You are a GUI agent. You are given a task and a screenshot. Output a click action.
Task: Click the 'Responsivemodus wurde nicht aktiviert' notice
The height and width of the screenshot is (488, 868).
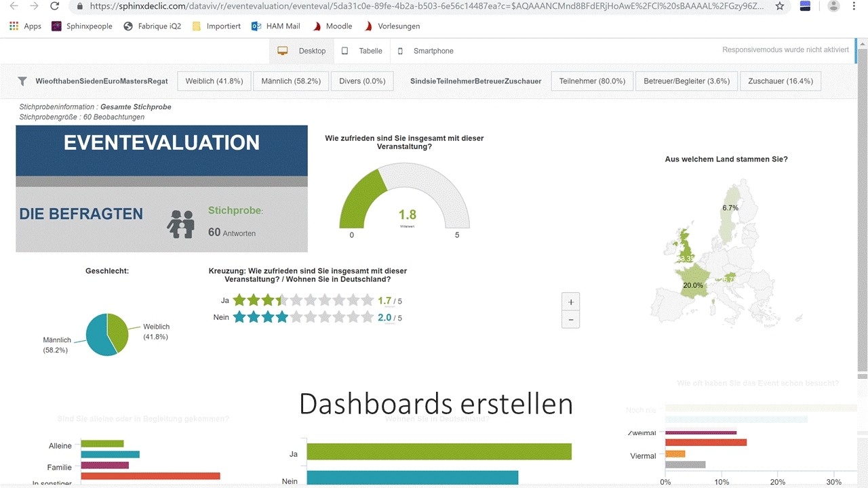click(785, 50)
